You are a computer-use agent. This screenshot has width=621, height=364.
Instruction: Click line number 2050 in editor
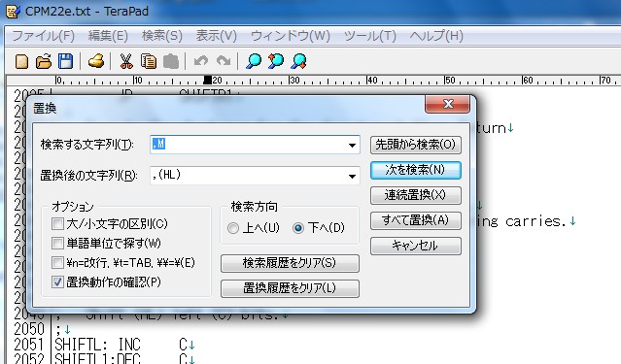click(x=29, y=329)
